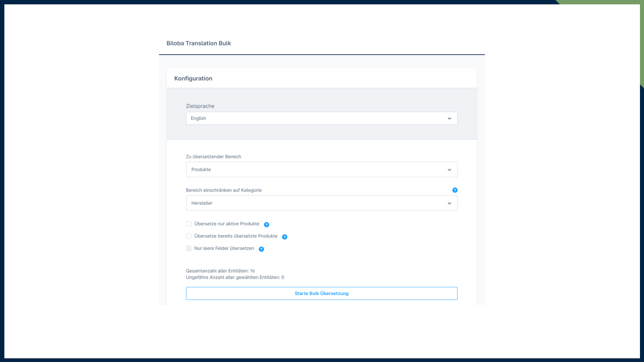This screenshot has height=362, width=644.
Task: Toggle Nur leere Felder übersetzen checkbox
Action: coord(189,248)
